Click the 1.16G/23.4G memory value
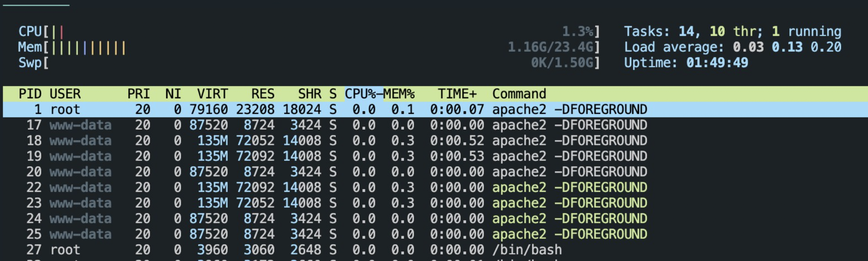Screen dimensions: 868x261 point(551,47)
